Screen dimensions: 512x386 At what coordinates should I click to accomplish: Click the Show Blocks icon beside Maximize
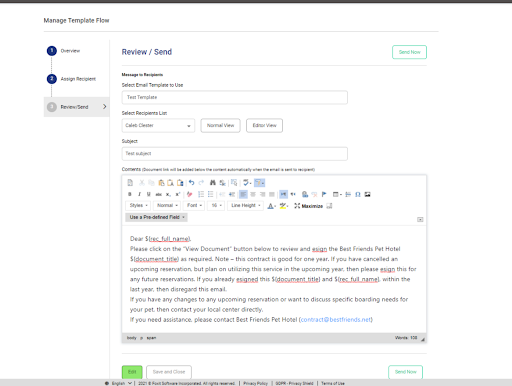[329, 206]
